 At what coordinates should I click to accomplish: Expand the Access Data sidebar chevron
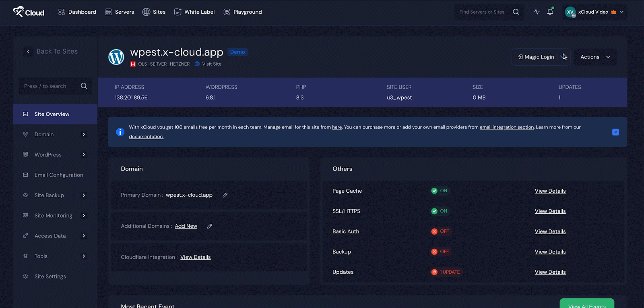[x=84, y=236]
